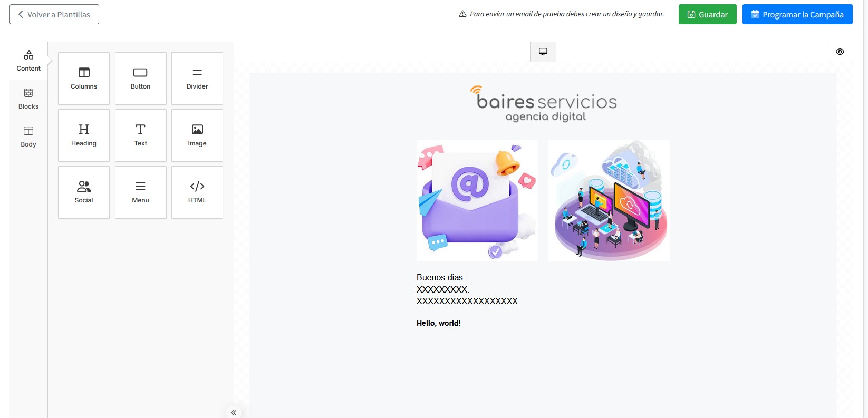Click the green Guardar button
The width and height of the screenshot is (868, 418).
click(x=707, y=15)
